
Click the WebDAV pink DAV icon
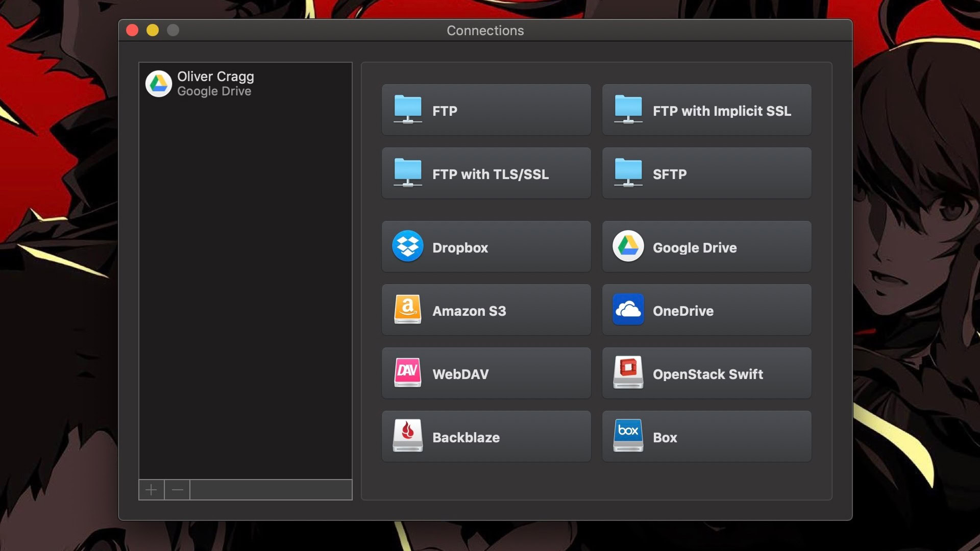(x=407, y=373)
